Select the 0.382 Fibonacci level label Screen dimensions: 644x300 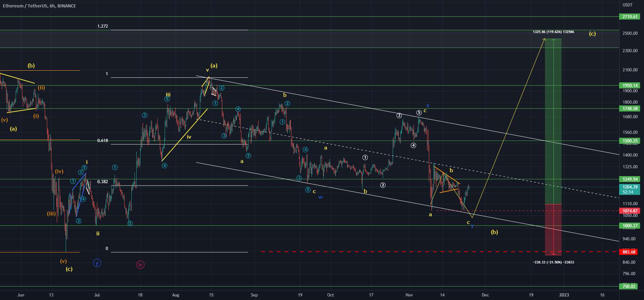tap(103, 182)
